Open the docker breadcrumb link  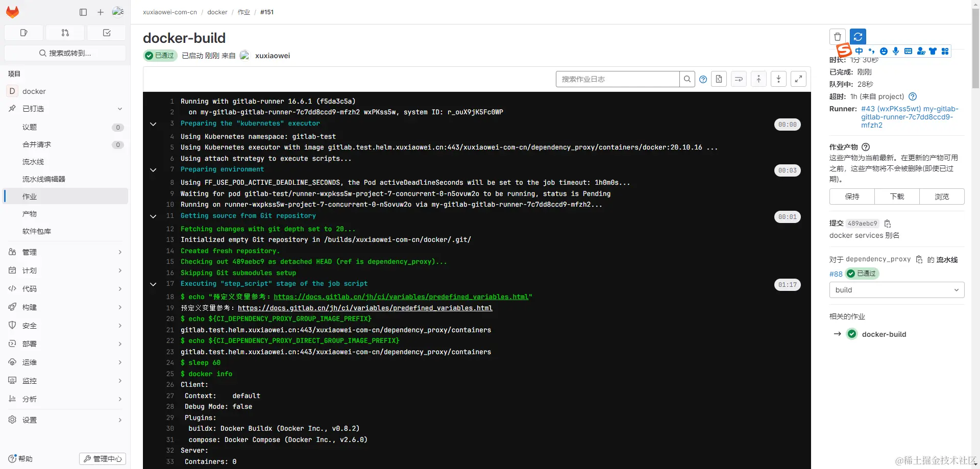point(217,12)
